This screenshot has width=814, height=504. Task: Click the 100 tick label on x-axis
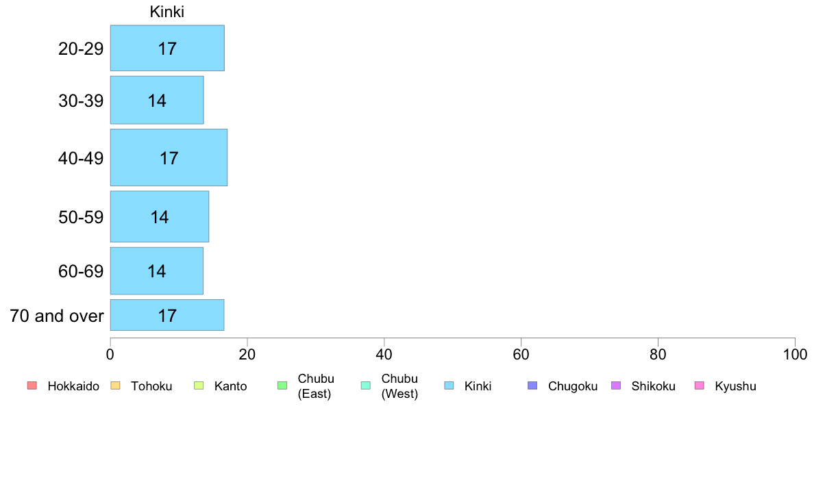click(x=795, y=355)
